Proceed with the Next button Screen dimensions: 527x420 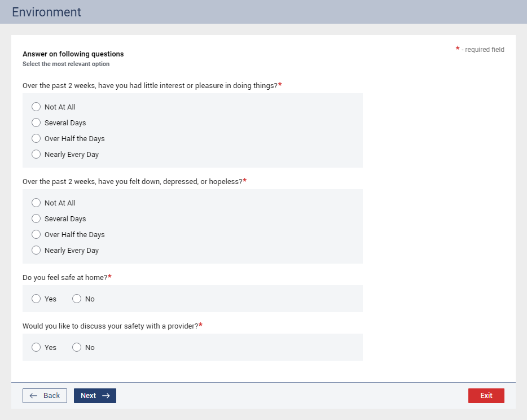[x=94, y=396]
